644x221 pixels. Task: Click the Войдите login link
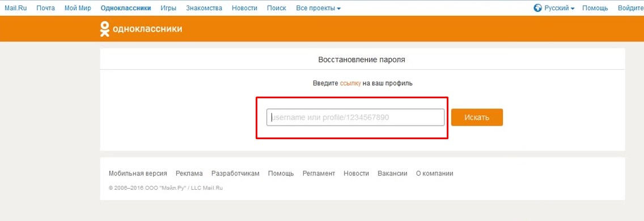(630, 8)
